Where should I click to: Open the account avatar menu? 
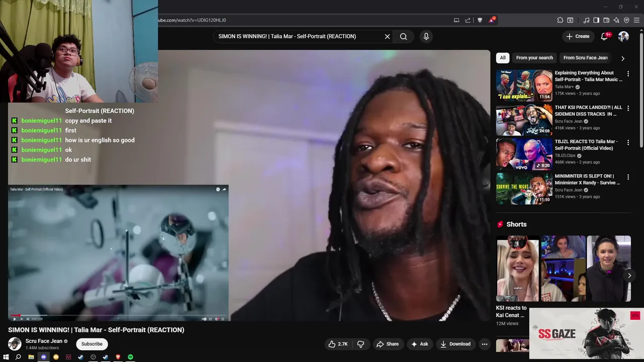(623, 36)
